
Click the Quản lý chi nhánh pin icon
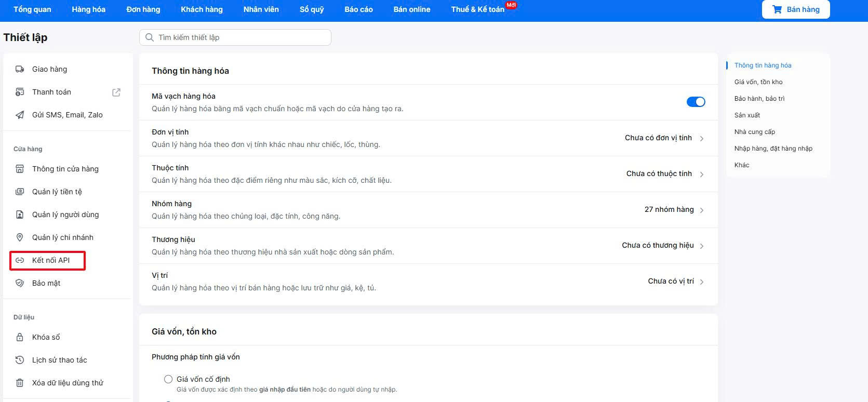pyautogui.click(x=20, y=237)
